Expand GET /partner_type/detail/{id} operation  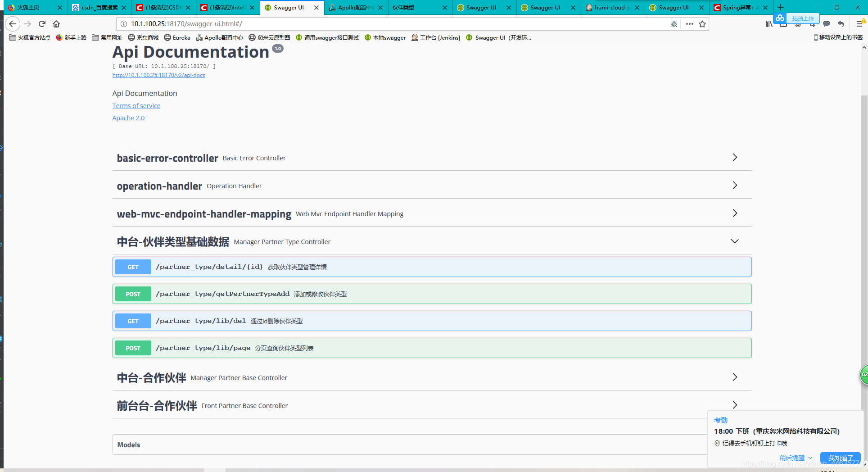(432, 267)
